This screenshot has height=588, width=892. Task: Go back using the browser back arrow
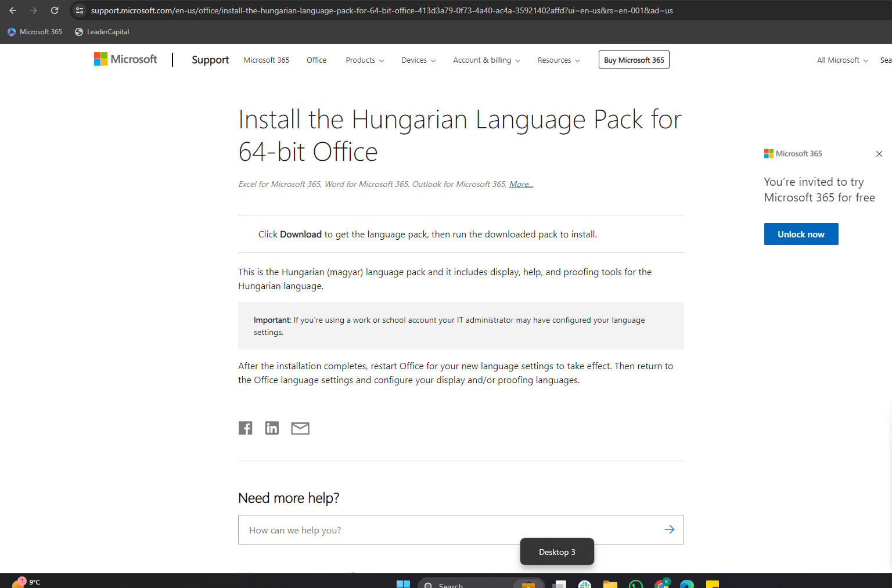pyautogui.click(x=13, y=10)
